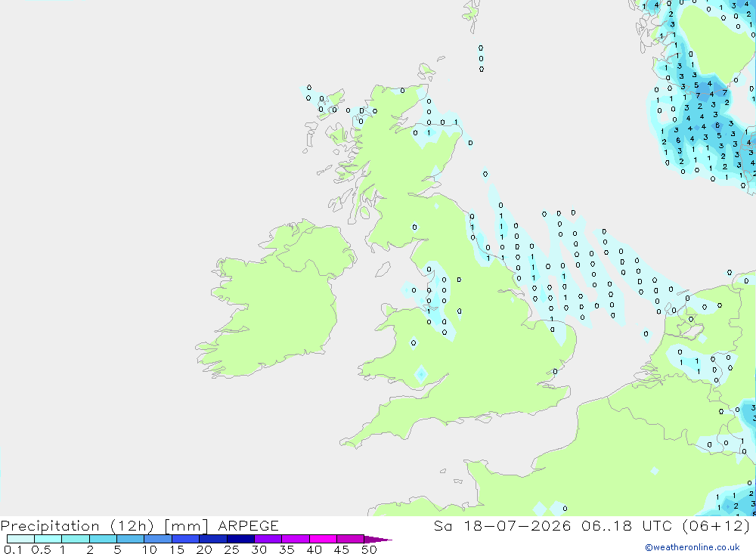Click the "ARPEGE" model name
The height and width of the screenshot is (554, 756).
248,525
